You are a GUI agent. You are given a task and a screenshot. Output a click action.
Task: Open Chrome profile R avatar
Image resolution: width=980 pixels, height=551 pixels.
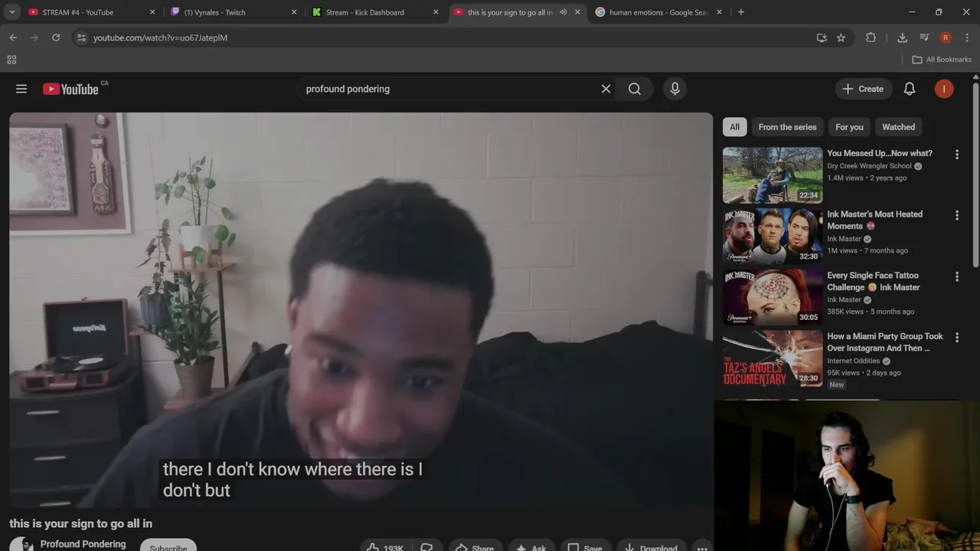pyautogui.click(x=946, y=37)
